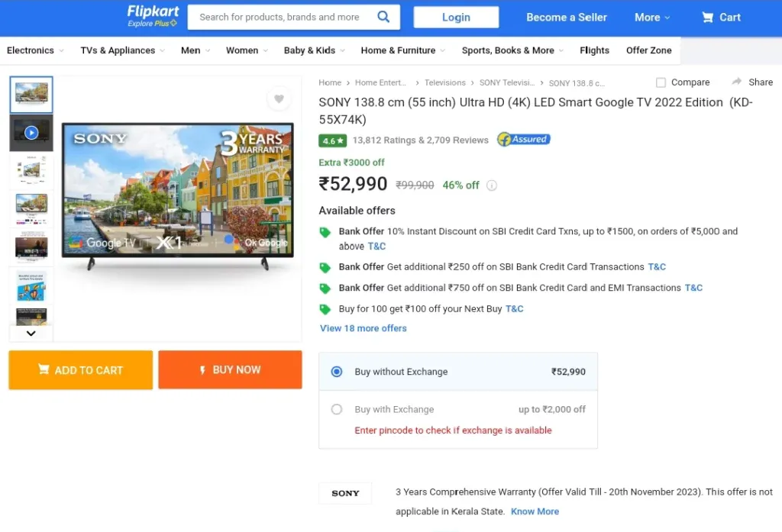
Task: Expand the Men category menu
Action: pyautogui.click(x=195, y=50)
